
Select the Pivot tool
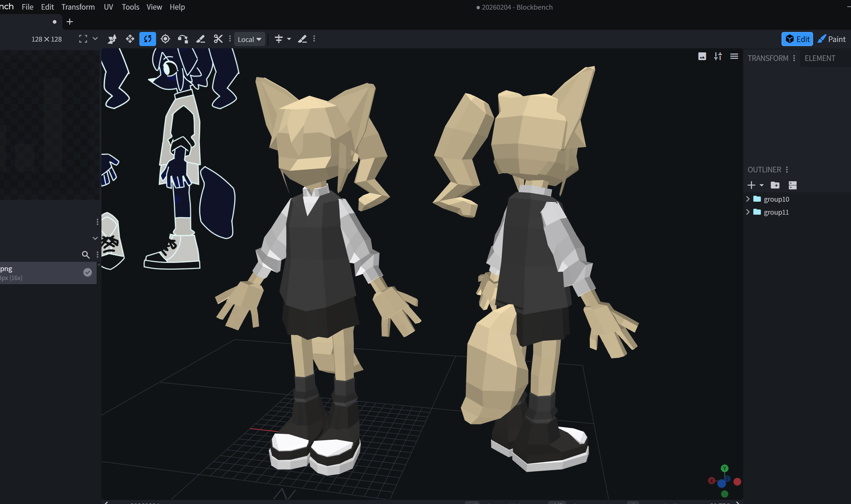[165, 39]
